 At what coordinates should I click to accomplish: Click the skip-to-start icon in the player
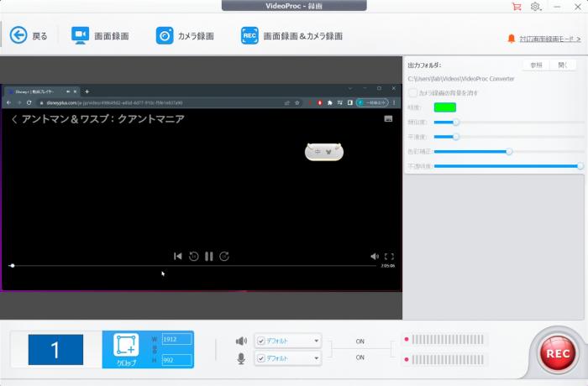pyautogui.click(x=178, y=256)
